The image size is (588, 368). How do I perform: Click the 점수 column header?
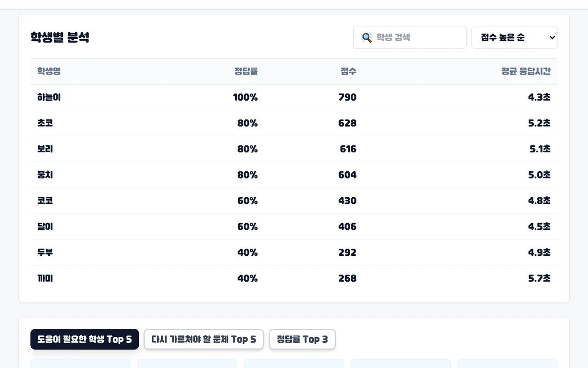pos(348,71)
